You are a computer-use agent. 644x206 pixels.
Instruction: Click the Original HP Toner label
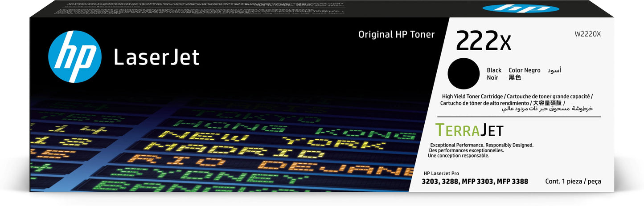[x=396, y=35]
